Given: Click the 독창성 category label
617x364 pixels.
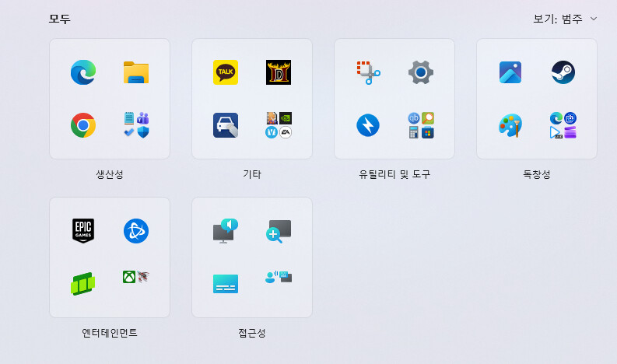Looking at the screenshot, I should coord(537,174).
